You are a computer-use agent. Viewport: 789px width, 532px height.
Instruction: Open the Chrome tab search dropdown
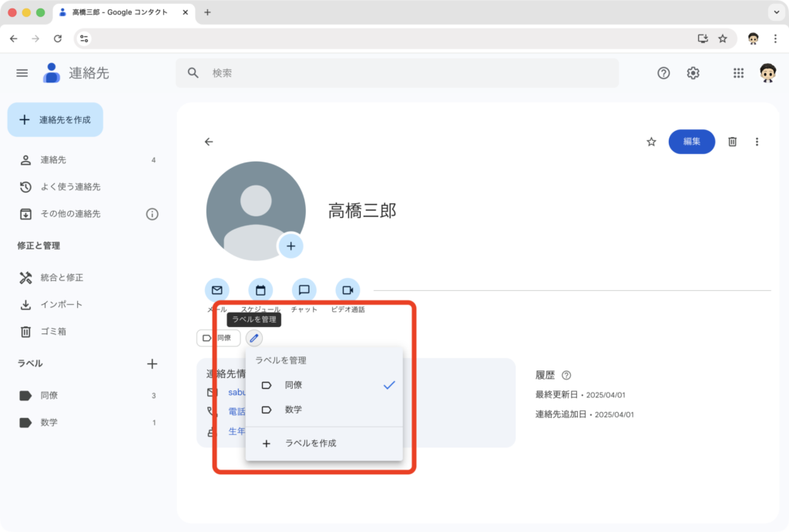(774, 12)
